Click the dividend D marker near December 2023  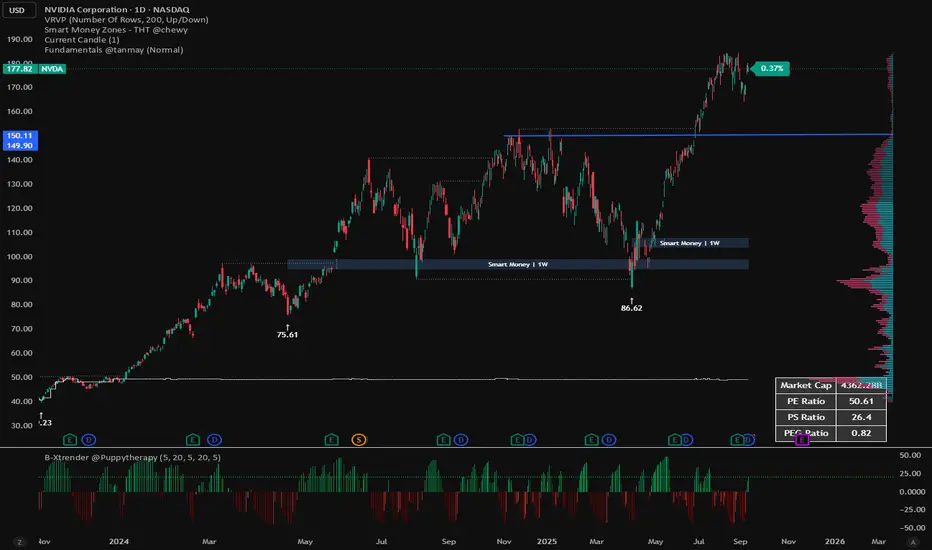tap(89, 440)
